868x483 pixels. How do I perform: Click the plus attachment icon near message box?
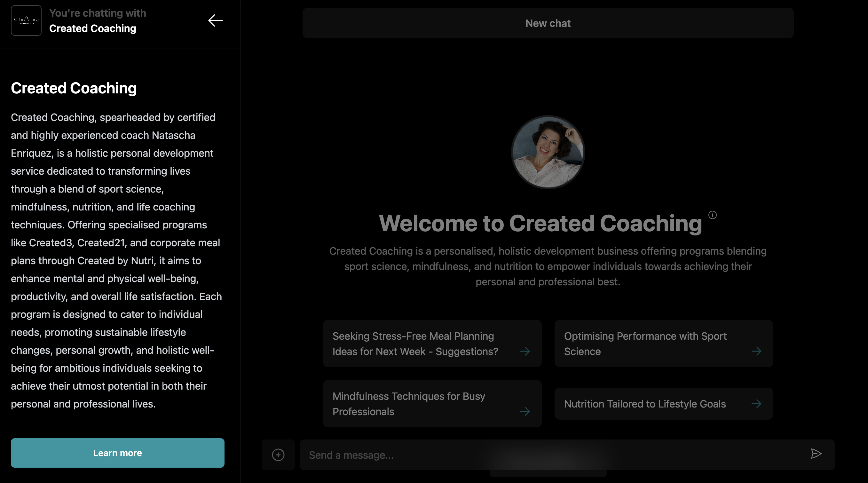[x=278, y=455]
